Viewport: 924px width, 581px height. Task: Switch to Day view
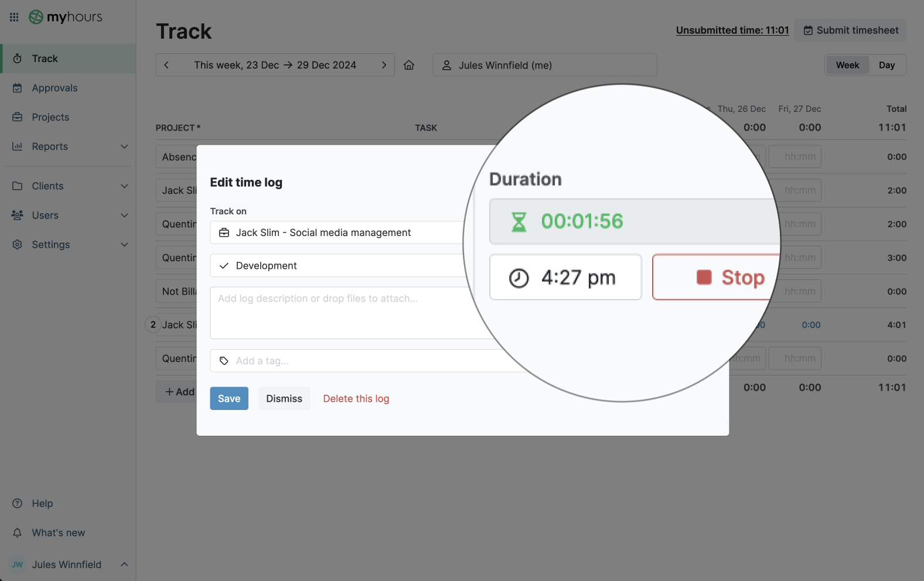[x=887, y=65]
